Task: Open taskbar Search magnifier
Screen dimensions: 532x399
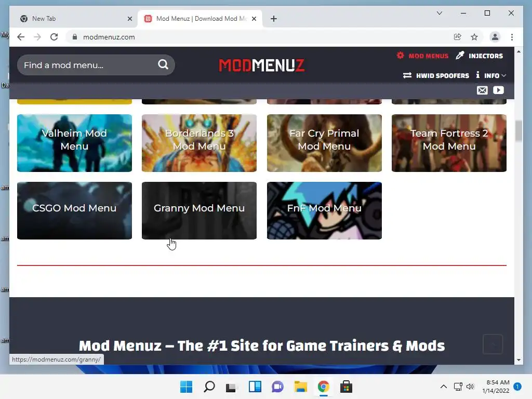Action: 209,387
